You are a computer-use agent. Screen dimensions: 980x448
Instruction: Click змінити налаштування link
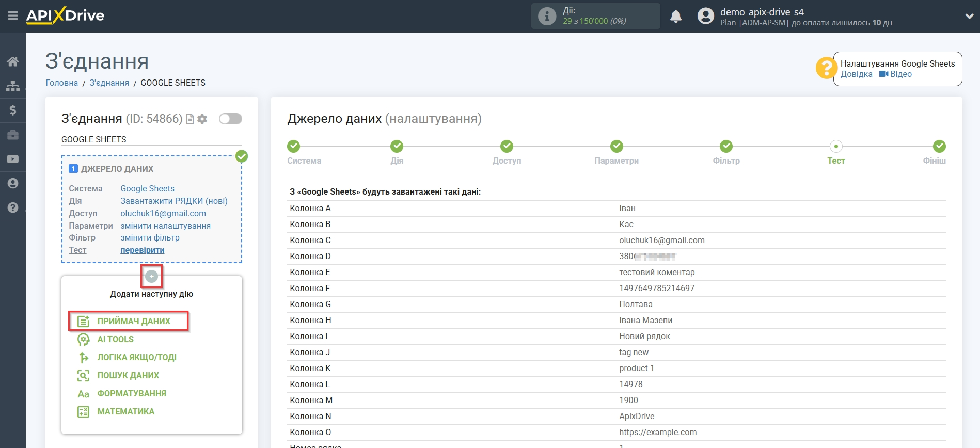pos(165,226)
